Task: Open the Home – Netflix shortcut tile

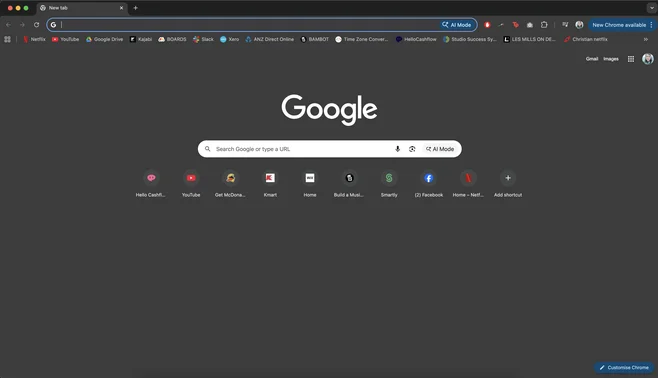Action: (468, 183)
